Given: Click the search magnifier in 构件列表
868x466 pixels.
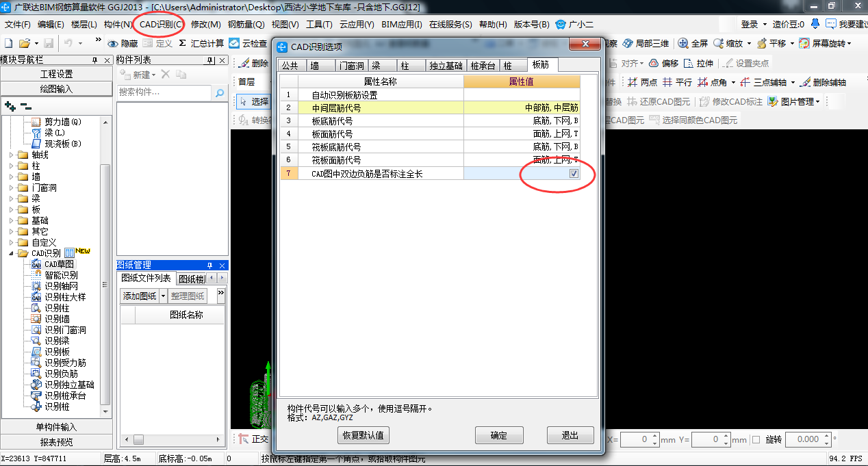Looking at the screenshot, I should (x=220, y=92).
